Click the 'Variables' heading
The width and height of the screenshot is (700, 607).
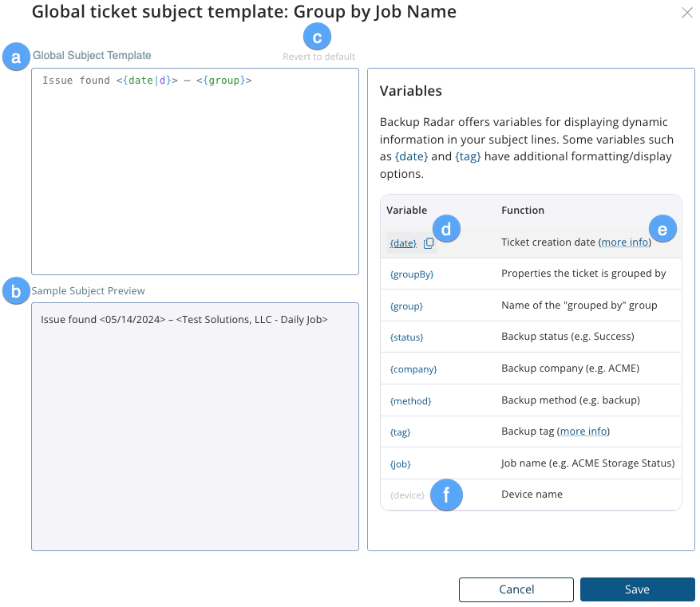pos(411,91)
